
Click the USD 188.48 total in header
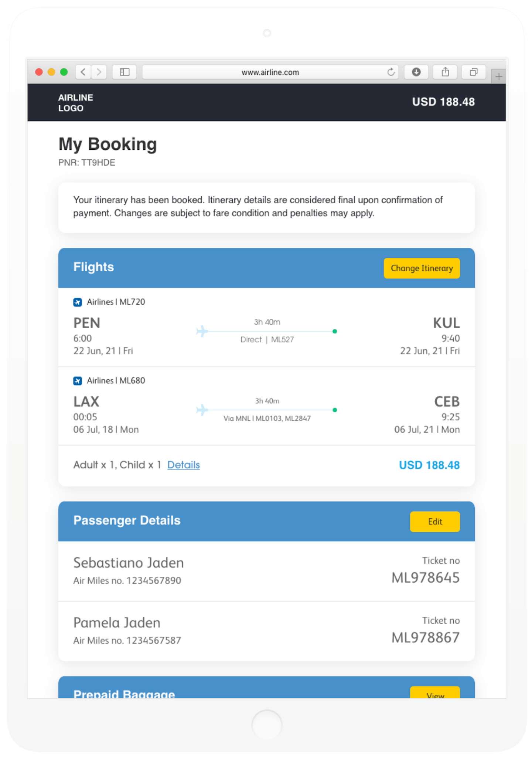(443, 102)
